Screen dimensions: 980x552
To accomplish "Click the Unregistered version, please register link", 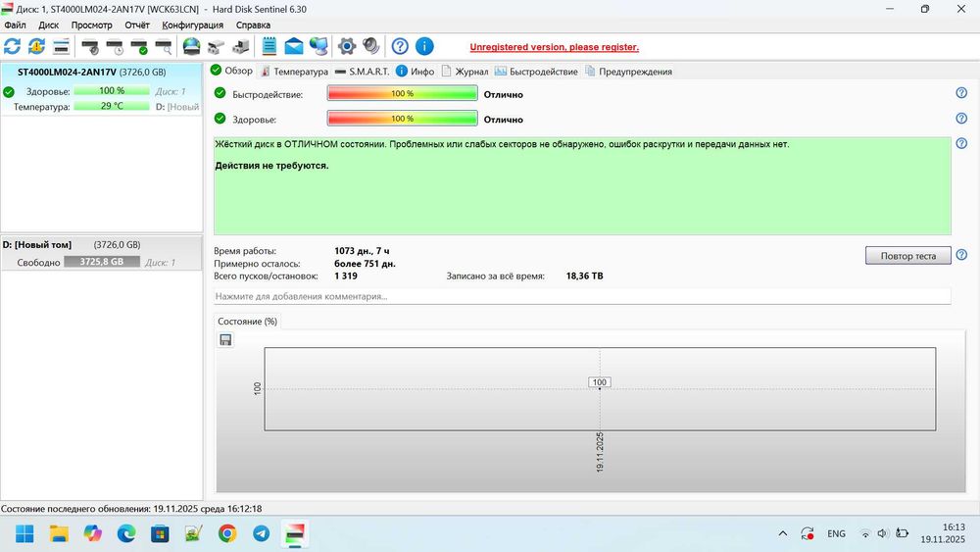I will [555, 47].
